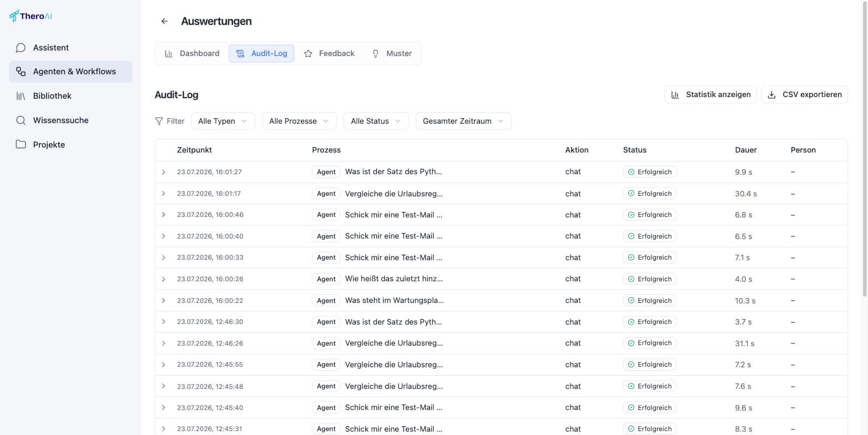Screen dimensions: 868x435
Task: Click the Erfolgreich badge in the 12:45:55 row
Action: point(650,365)
